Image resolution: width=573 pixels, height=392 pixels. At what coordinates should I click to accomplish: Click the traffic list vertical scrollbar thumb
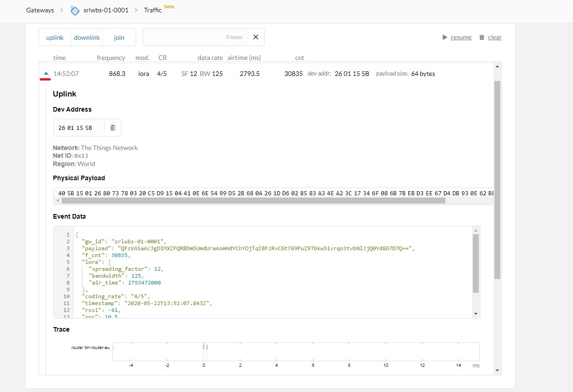498,180
